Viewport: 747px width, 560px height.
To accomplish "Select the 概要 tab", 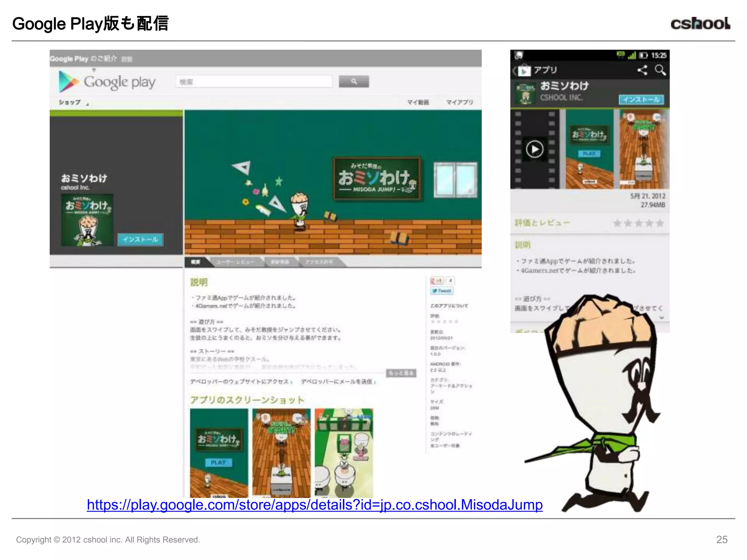I will tap(196, 262).
